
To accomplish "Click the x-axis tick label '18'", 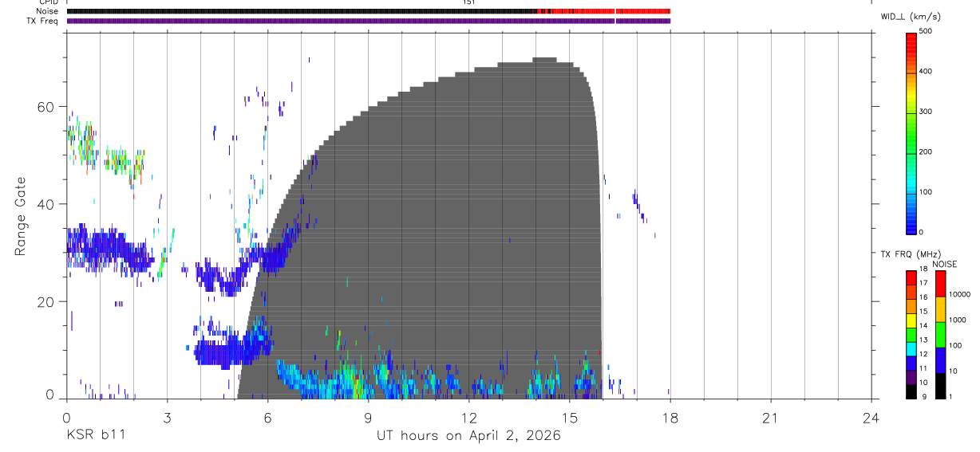I will tap(670, 417).
